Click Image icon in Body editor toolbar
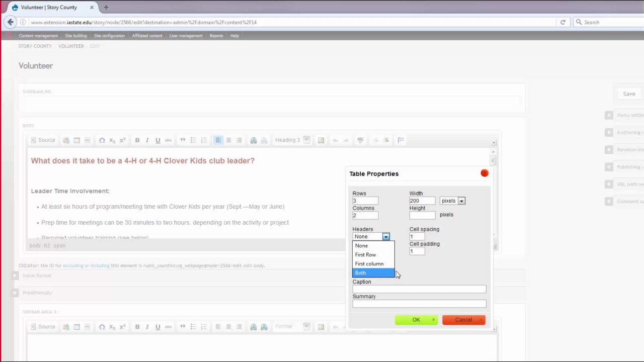The height and width of the screenshot is (362, 644). 321,140
